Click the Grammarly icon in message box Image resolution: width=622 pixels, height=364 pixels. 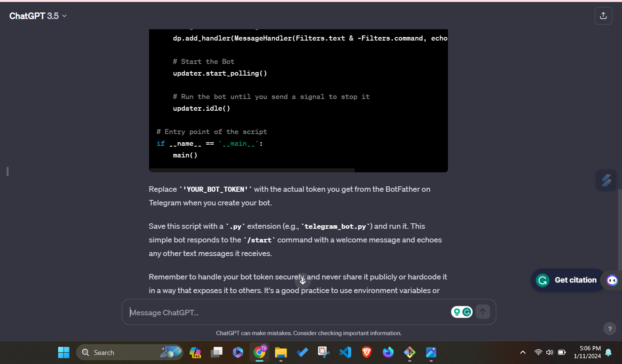(x=467, y=312)
